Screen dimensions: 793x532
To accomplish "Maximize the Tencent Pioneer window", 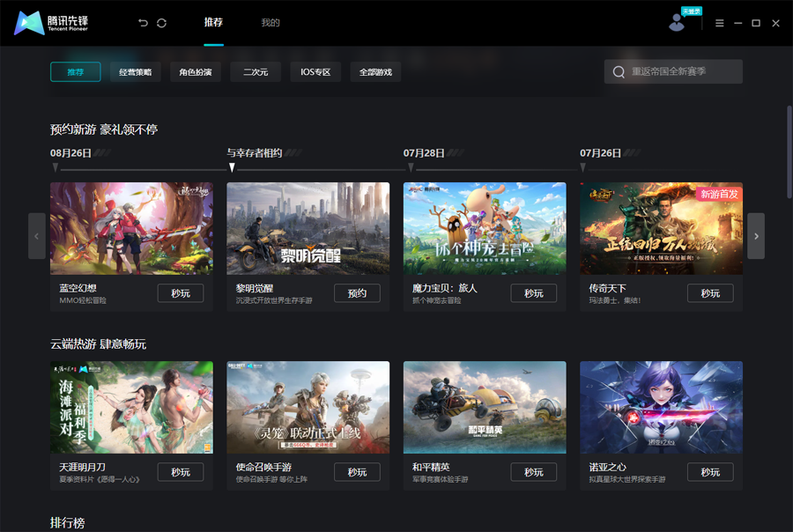I will (756, 23).
